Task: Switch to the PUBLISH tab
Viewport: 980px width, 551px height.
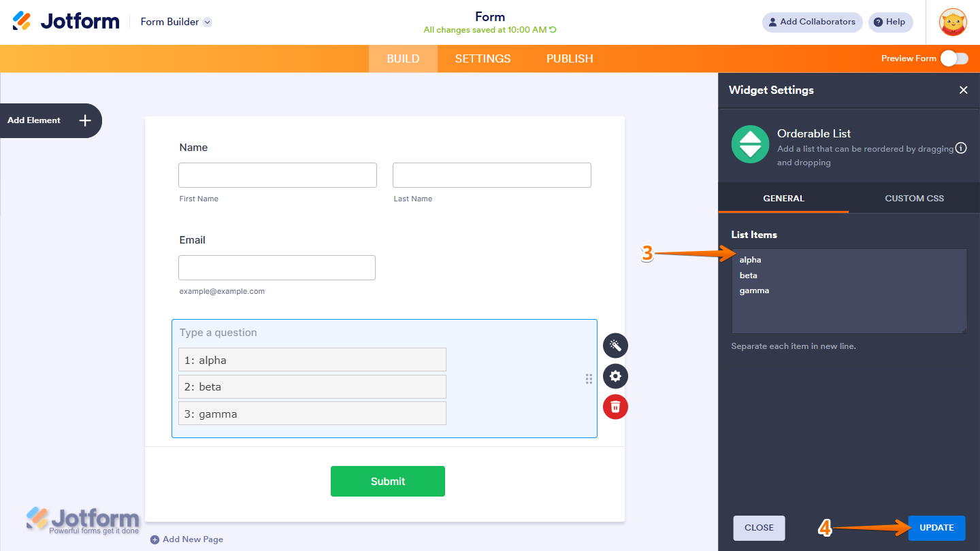Action: (x=570, y=59)
